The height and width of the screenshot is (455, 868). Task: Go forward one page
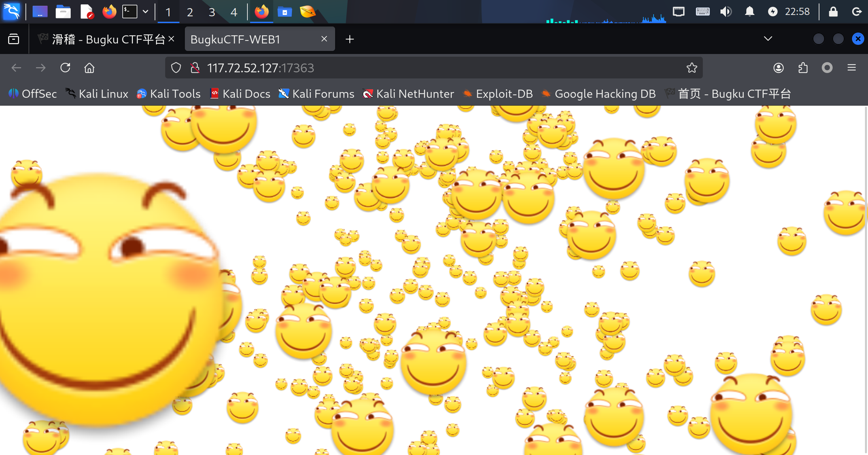point(41,68)
